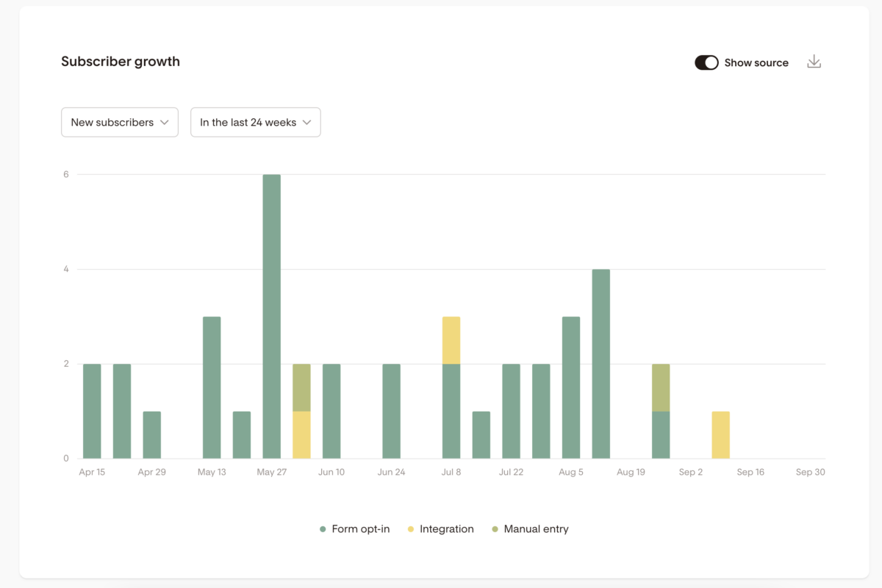The height and width of the screenshot is (588, 882).
Task: Expand the In the last 24 weeks dropdown
Action: pyautogui.click(x=255, y=123)
